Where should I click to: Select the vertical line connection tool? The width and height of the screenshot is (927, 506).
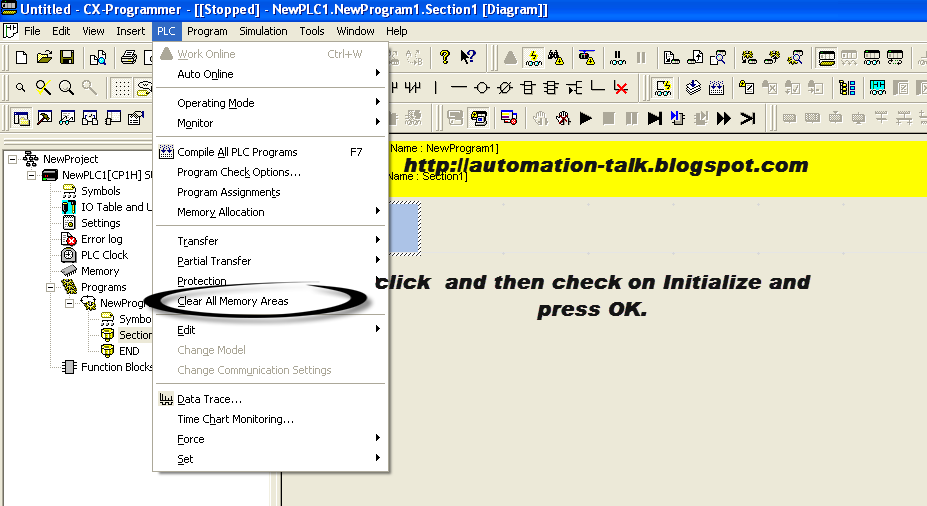tap(436, 88)
